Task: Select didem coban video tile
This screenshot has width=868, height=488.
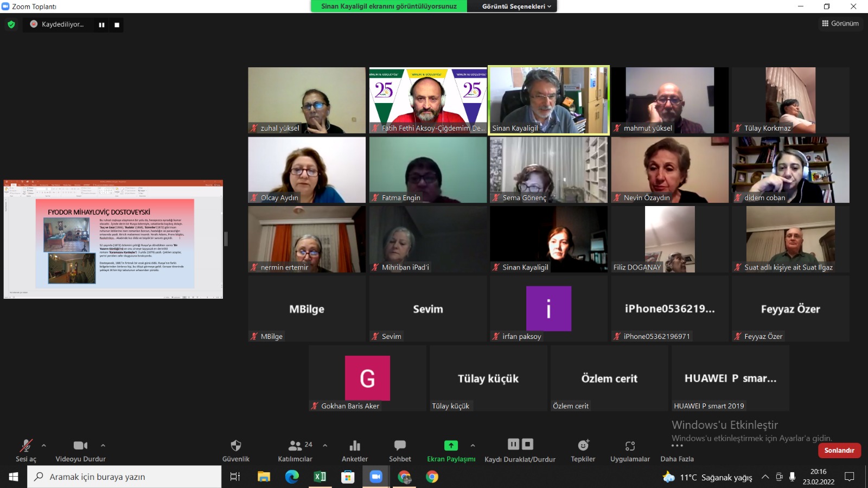Action: point(790,170)
